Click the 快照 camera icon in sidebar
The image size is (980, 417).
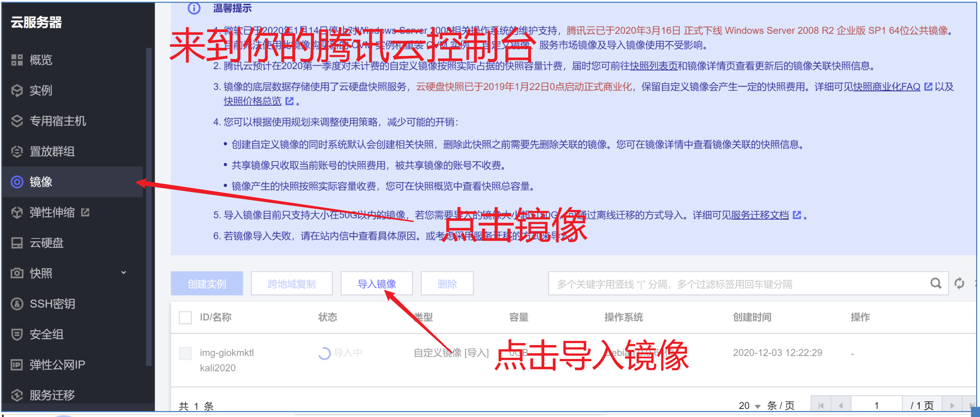[x=17, y=273]
